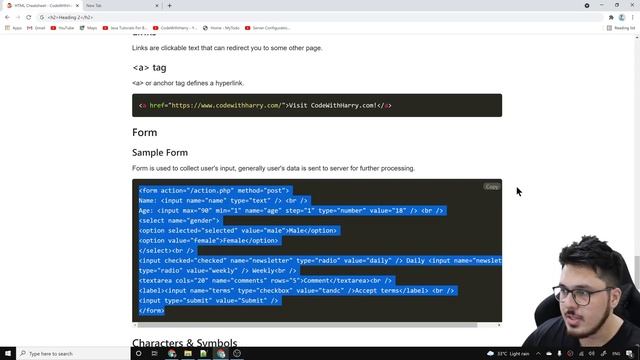Viewport: 640px width, 360px height.
Task: Click the code block scroll-left arrow
Action: (x=135, y=325)
